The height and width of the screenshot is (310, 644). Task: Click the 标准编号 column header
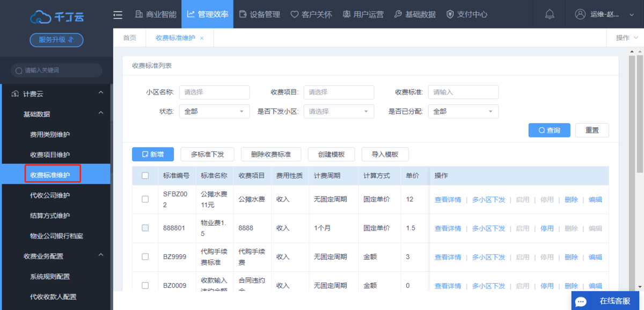[176, 176]
